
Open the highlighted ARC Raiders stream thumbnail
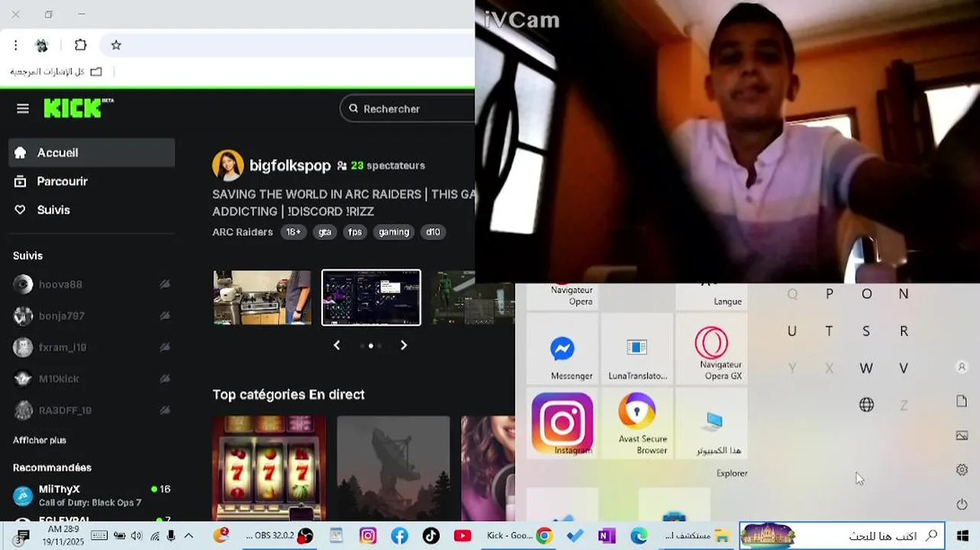click(371, 298)
